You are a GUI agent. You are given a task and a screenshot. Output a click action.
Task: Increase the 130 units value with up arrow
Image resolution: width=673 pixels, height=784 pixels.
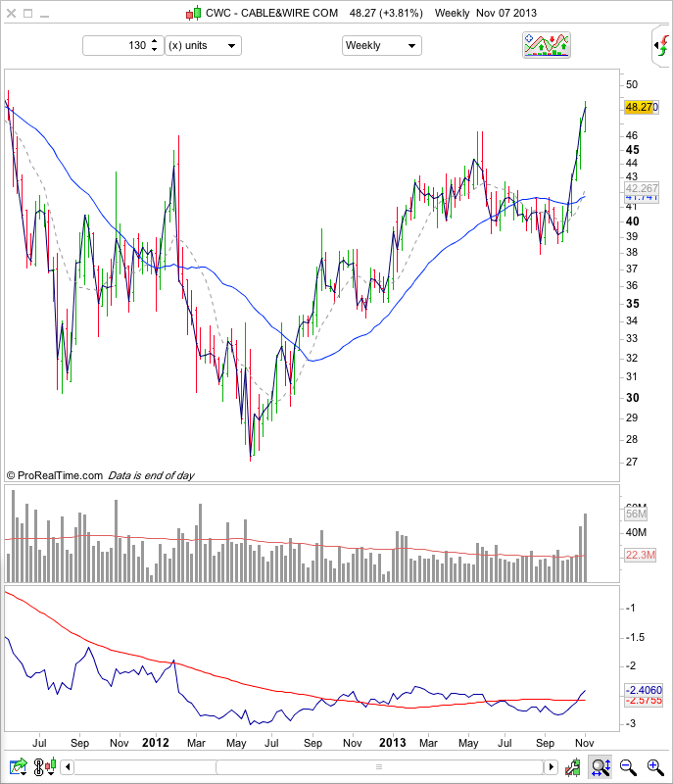click(155, 41)
